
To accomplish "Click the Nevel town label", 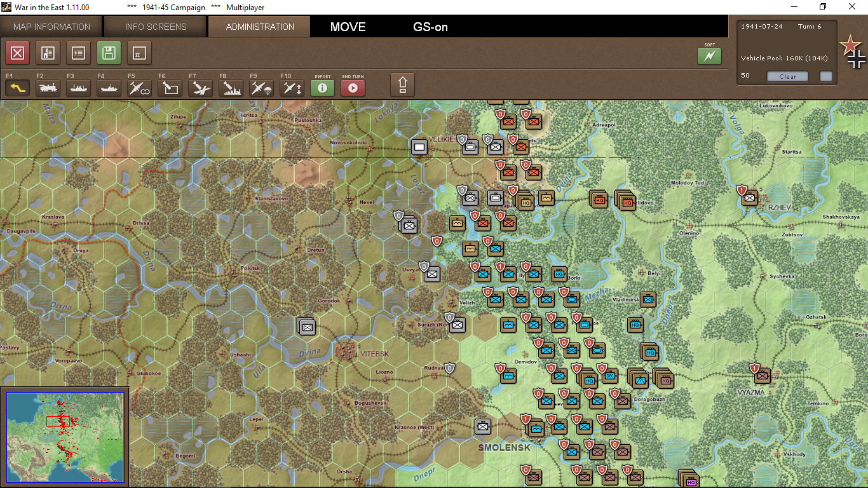I will (x=367, y=202).
